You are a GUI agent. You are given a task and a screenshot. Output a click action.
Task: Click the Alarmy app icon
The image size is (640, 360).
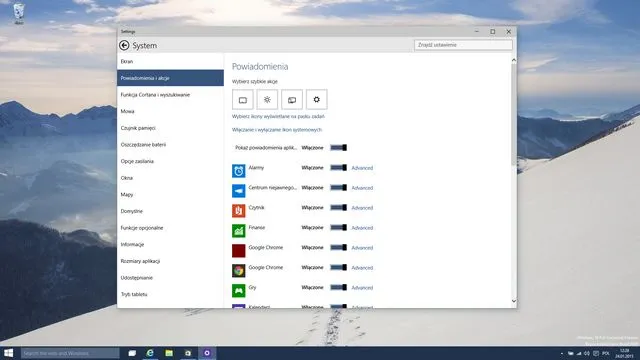tap(239, 171)
